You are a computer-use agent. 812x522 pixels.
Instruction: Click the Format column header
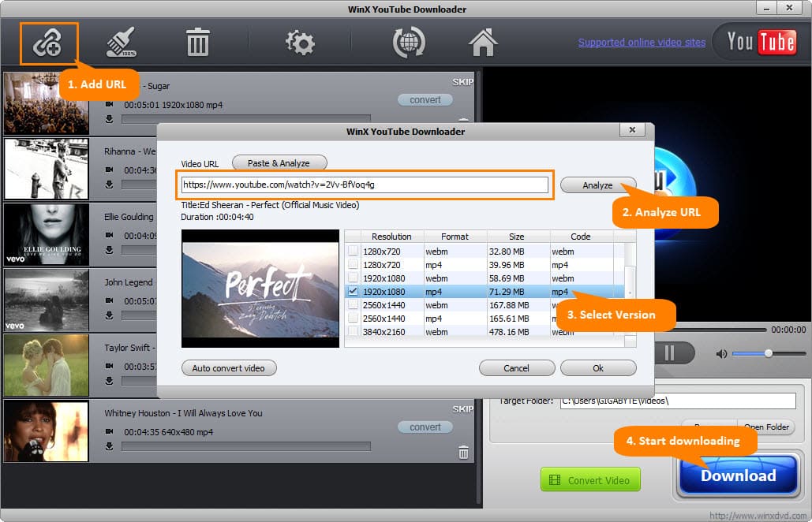[x=455, y=237]
